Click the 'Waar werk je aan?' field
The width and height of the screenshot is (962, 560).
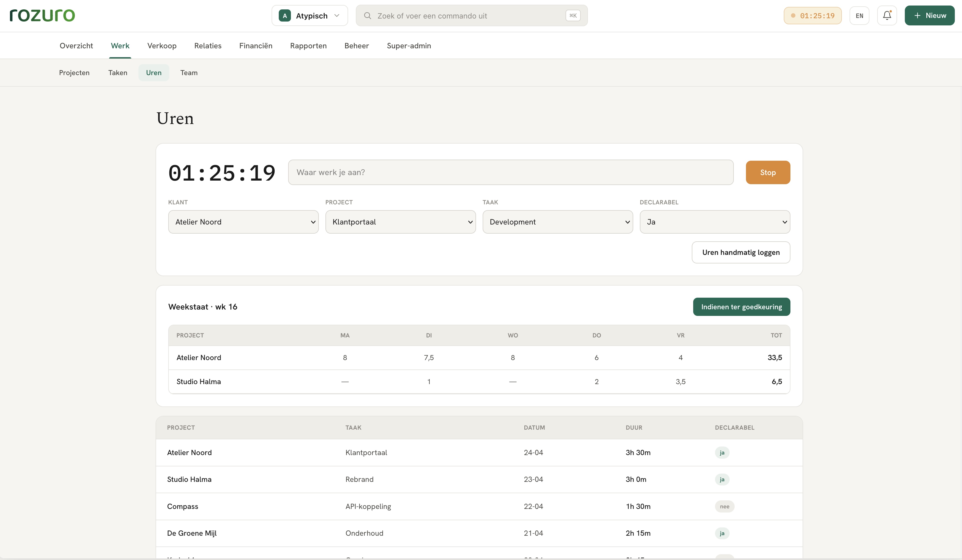pos(511,172)
